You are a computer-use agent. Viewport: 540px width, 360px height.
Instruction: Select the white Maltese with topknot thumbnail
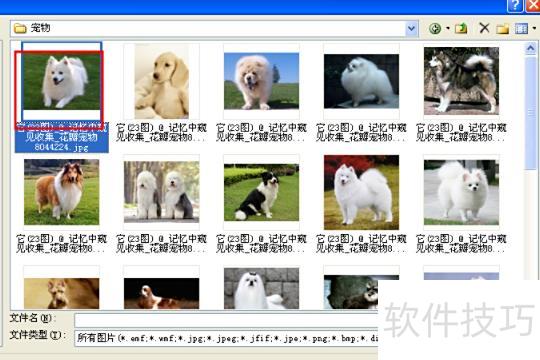pos(261,288)
